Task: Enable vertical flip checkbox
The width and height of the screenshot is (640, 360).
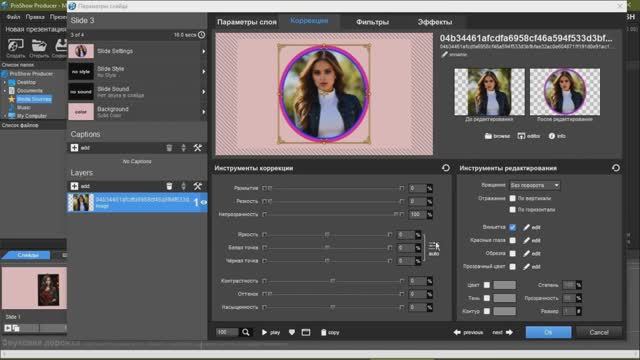Action: point(513,198)
